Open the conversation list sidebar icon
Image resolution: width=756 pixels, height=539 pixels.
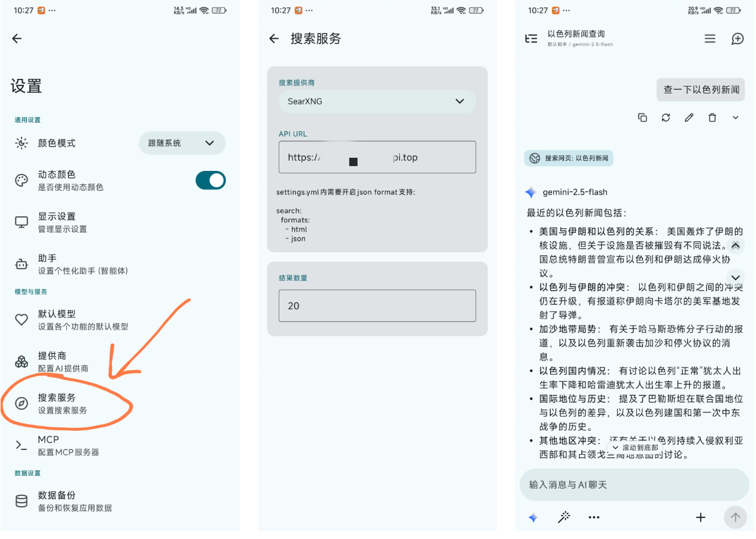pos(531,39)
